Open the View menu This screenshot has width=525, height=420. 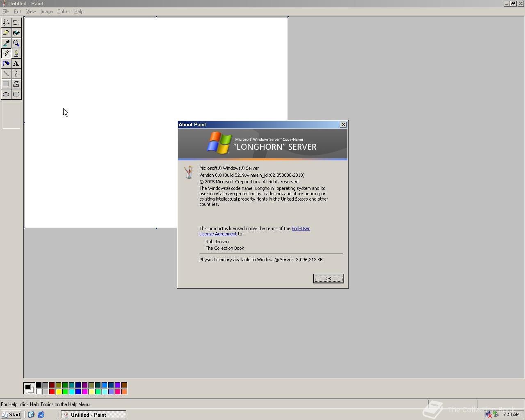tap(31, 11)
